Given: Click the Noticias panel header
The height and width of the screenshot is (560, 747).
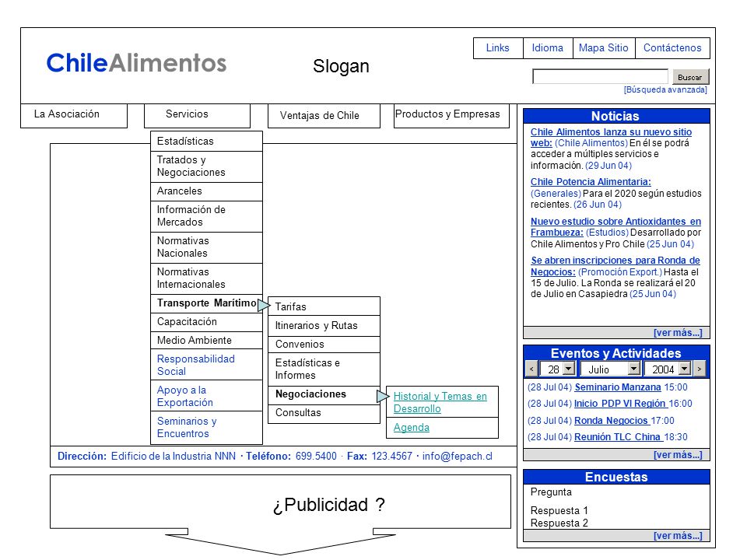Looking at the screenshot, I should point(616,116).
